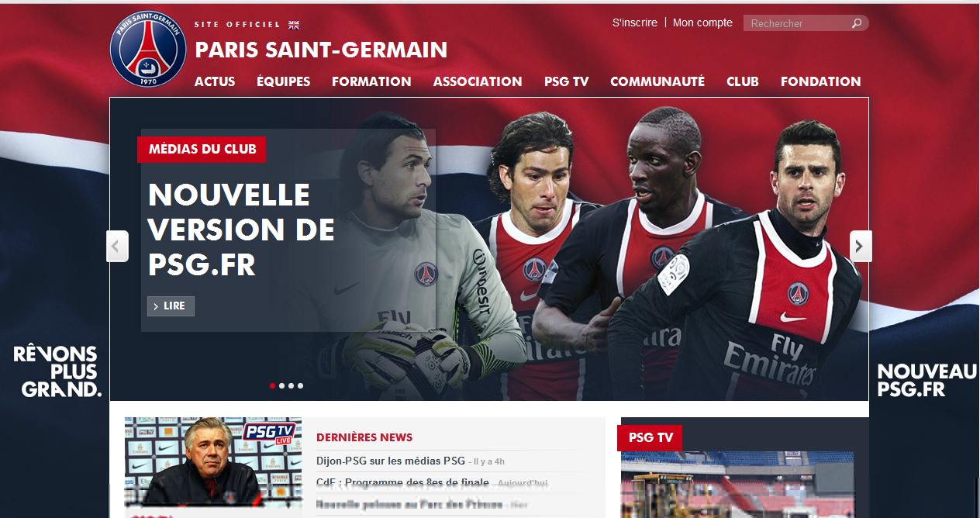Go to previous slide with left arrow

[117, 247]
